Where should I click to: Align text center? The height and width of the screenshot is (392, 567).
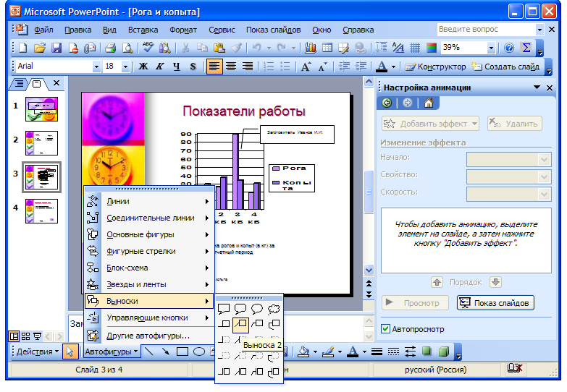[x=231, y=67]
